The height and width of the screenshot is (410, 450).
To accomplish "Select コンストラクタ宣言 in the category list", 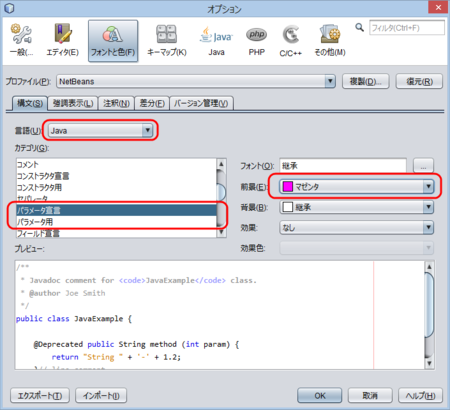I will pos(116,176).
